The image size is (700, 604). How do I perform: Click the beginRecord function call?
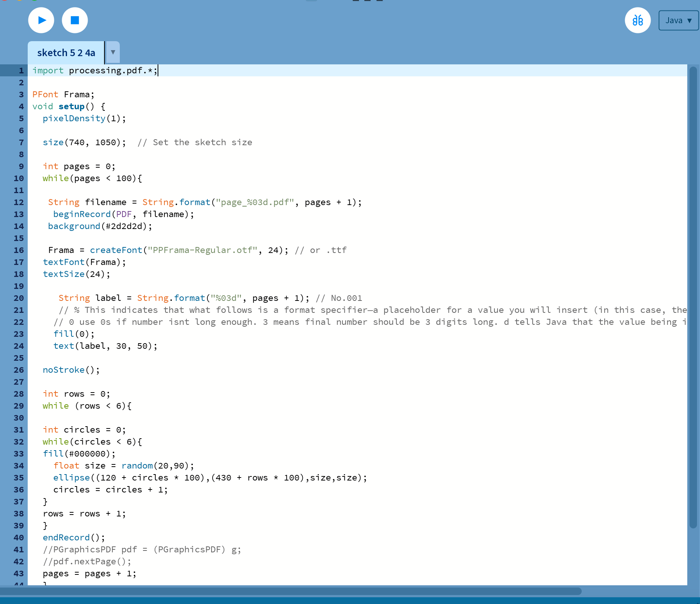(x=82, y=214)
